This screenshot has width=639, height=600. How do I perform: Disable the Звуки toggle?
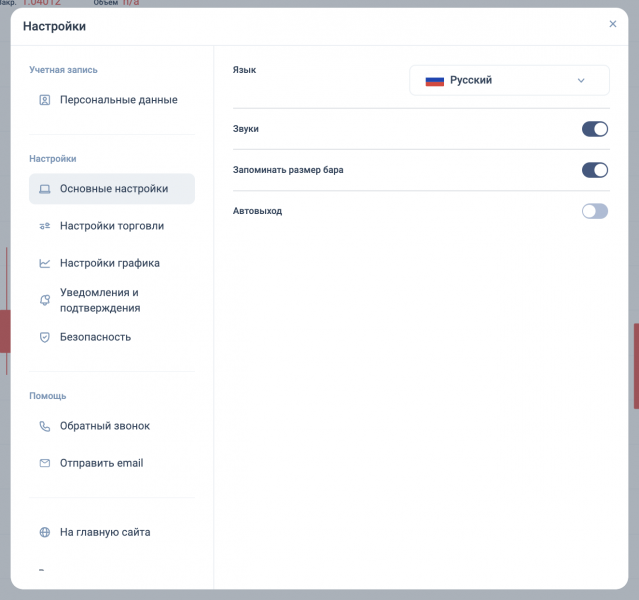[595, 129]
